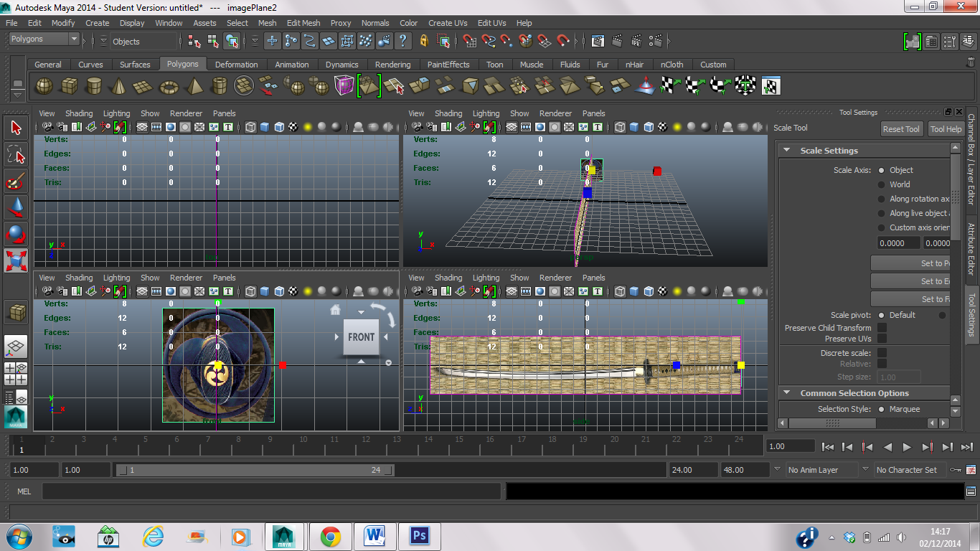Enable the Preserve Child Transform checkbox

click(882, 327)
